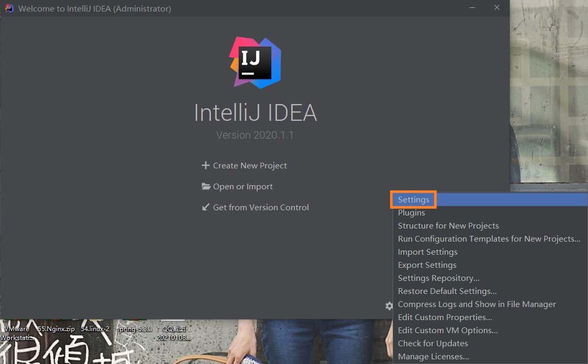588x364 pixels.
Task: Click the plus icon beside Create New Project
Action: point(205,165)
